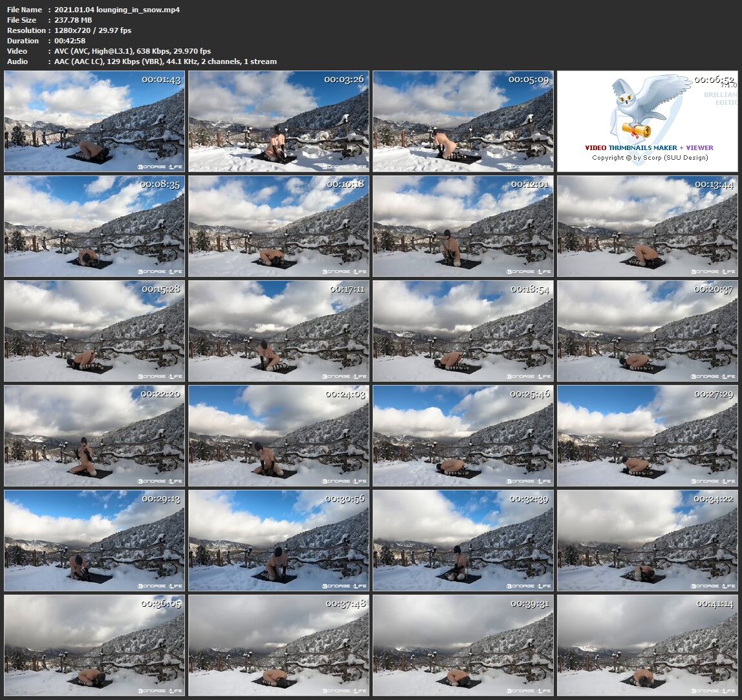This screenshot has width=742, height=700.
Task: Open the thumbnail marked 00:20:37
Action: tap(648, 331)
